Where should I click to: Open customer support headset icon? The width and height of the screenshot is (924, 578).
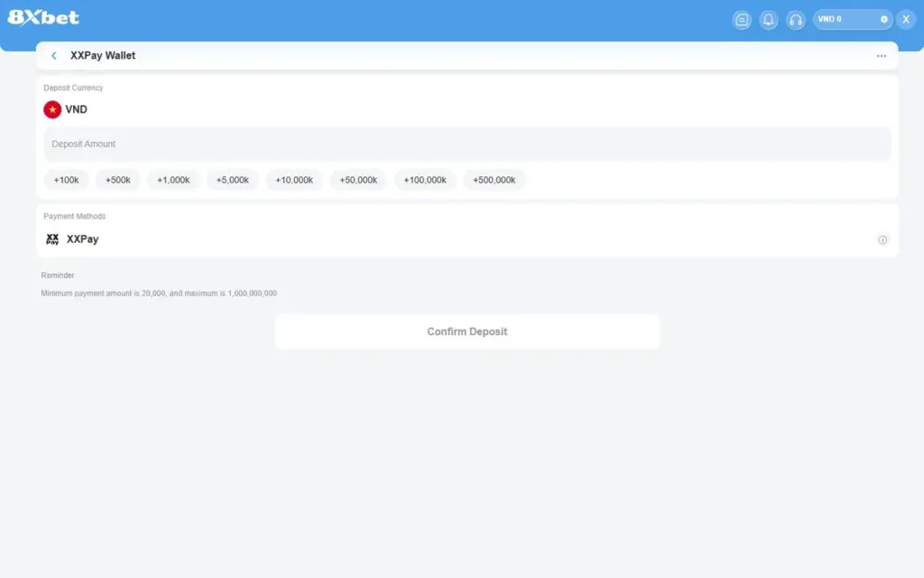point(796,20)
